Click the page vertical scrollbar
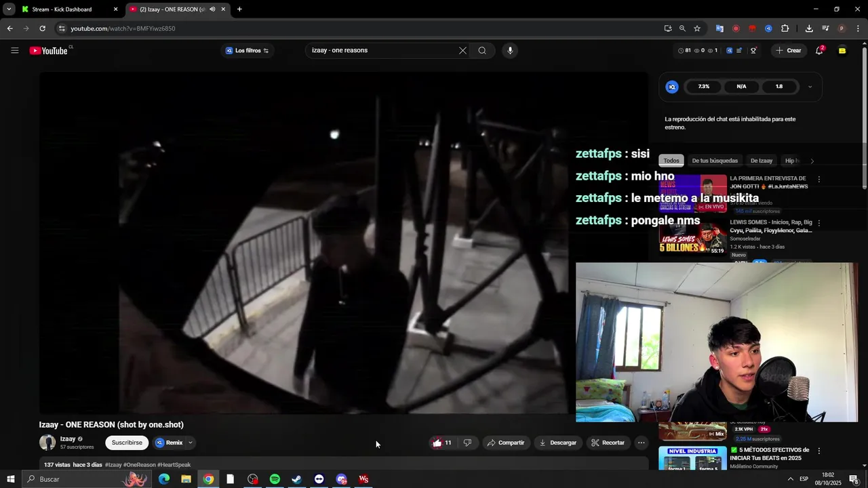Screen dimensions: 868x488 (864, 119)
